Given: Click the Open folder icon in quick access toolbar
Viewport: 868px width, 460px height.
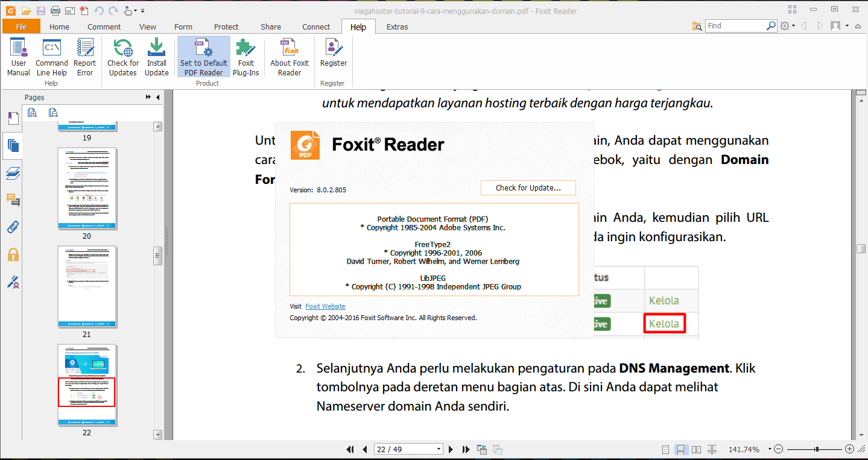Looking at the screenshot, I should (x=26, y=10).
